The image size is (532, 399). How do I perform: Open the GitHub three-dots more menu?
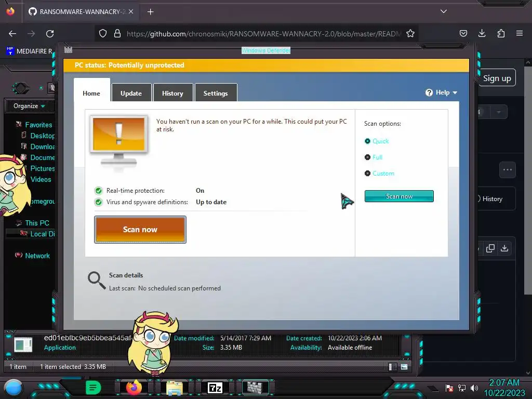(508, 170)
